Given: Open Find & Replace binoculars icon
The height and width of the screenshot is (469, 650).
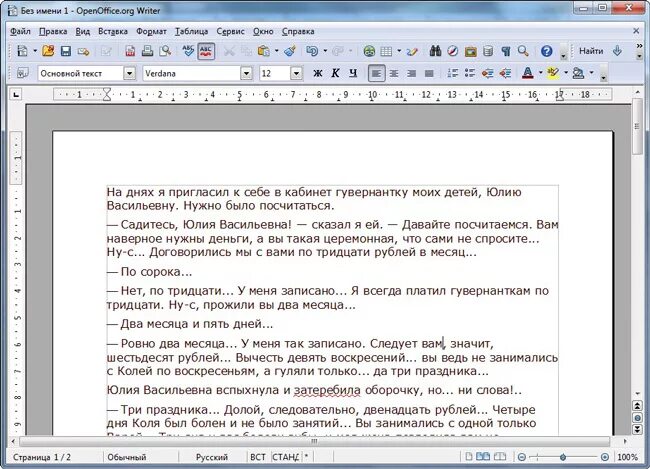Looking at the screenshot, I should point(435,51).
